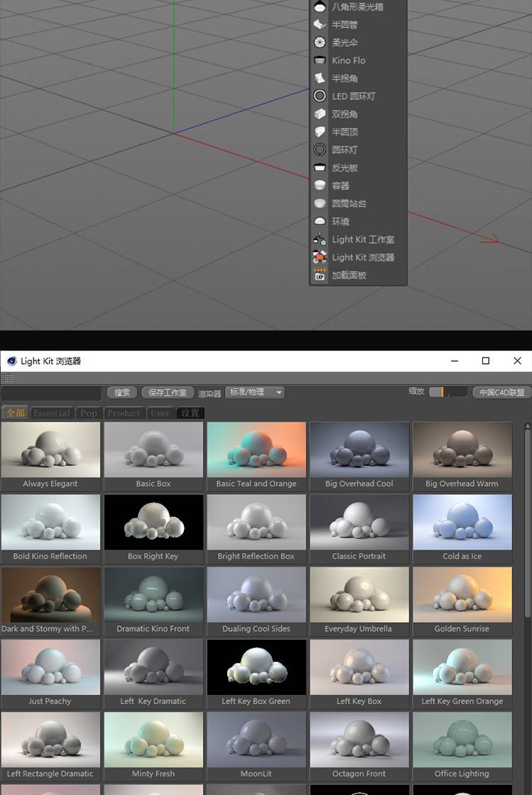Select the 反光板 reflector icon
Image resolution: width=532 pixels, height=795 pixels.
[319, 168]
